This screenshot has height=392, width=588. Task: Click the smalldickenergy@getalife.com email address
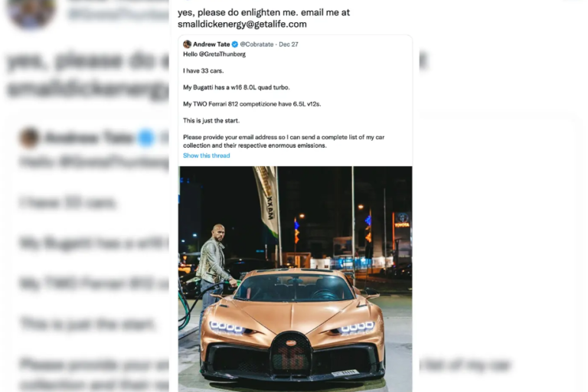point(242,24)
